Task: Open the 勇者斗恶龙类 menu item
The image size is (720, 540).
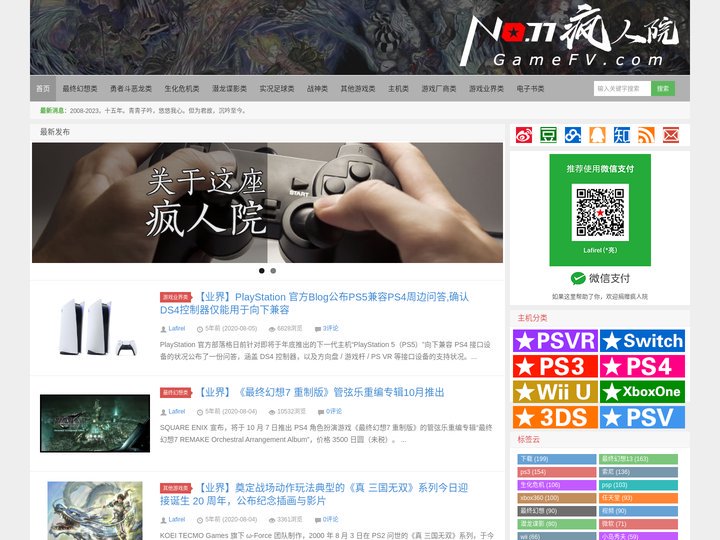Action: (131, 89)
